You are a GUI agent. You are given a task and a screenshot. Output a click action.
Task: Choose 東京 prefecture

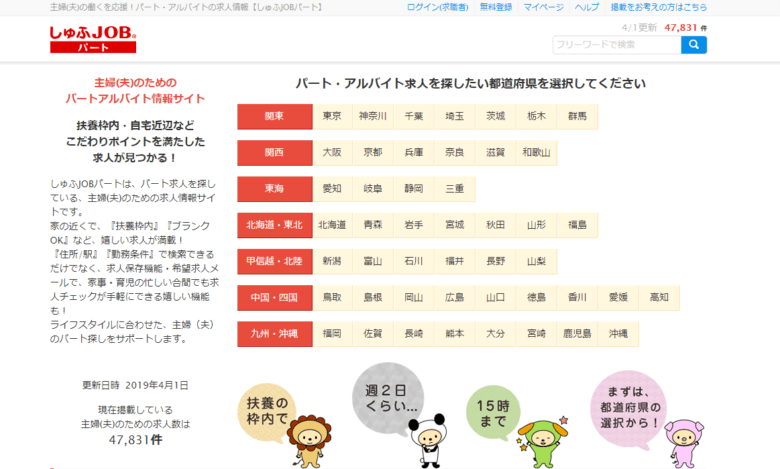coord(332,116)
